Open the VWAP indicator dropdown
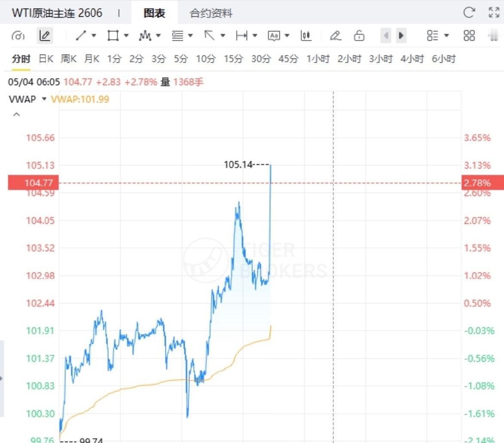This screenshot has height=443, width=504. (x=44, y=99)
